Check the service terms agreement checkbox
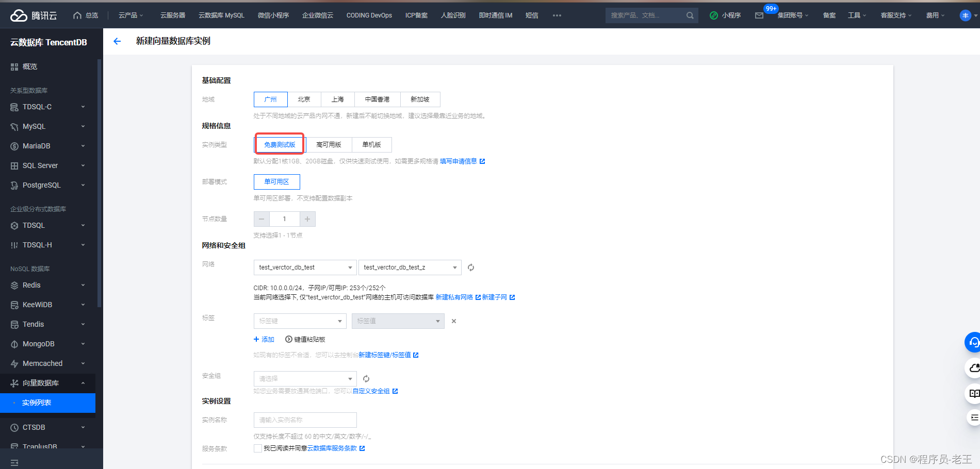Image resolution: width=980 pixels, height=469 pixels. click(x=257, y=448)
